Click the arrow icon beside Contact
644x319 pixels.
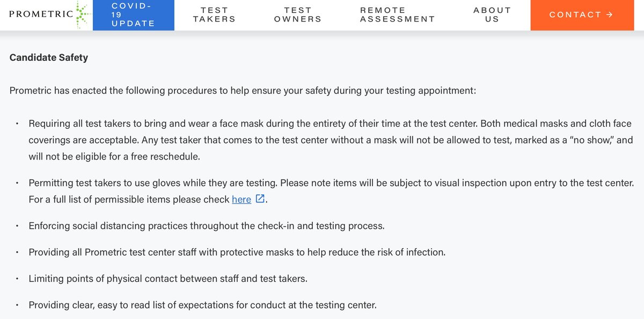coord(609,15)
